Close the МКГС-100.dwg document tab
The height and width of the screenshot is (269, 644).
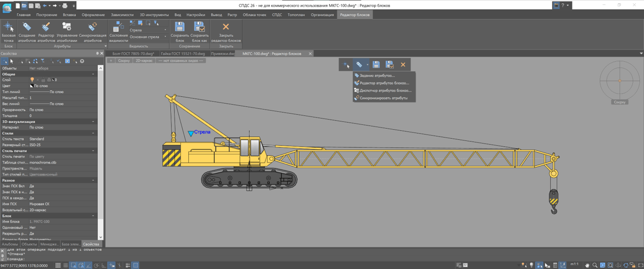click(310, 54)
